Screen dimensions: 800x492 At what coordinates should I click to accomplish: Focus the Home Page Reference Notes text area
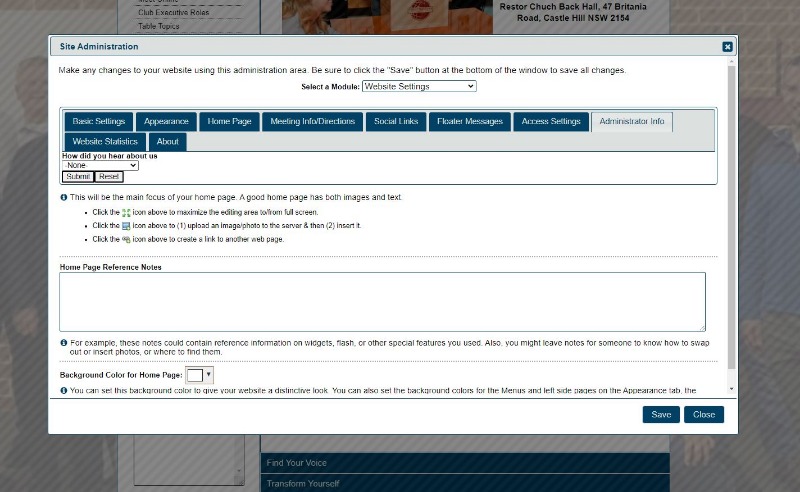click(382, 302)
